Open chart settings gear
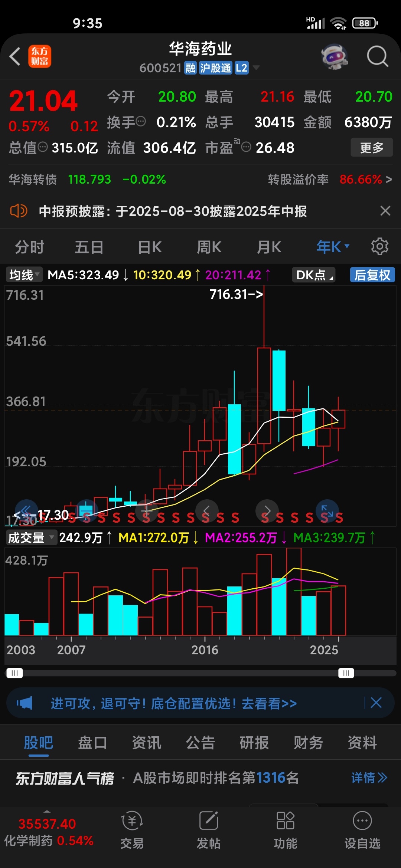 click(380, 246)
